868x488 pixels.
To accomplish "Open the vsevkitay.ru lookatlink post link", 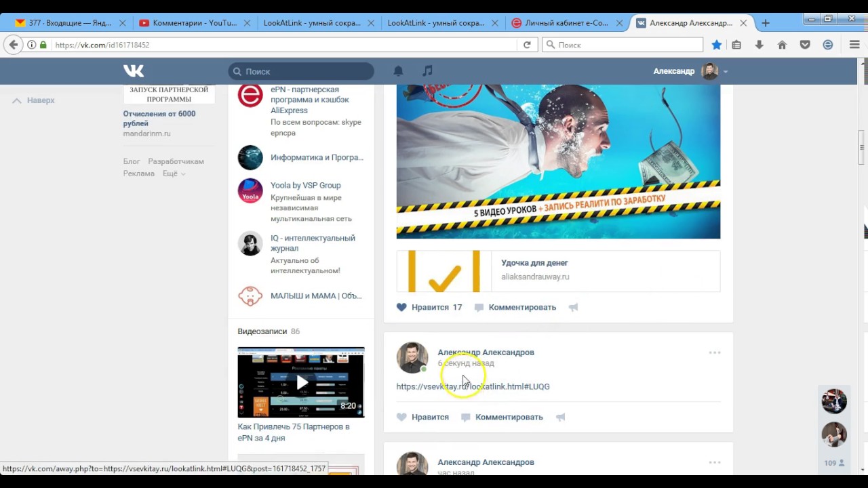I will click(x=473, y=386).
